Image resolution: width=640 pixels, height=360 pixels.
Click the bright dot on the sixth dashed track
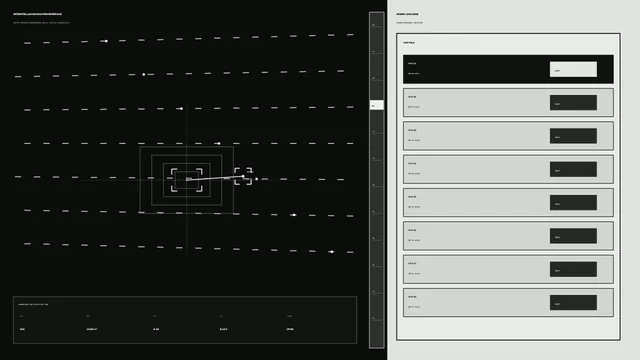294,215
